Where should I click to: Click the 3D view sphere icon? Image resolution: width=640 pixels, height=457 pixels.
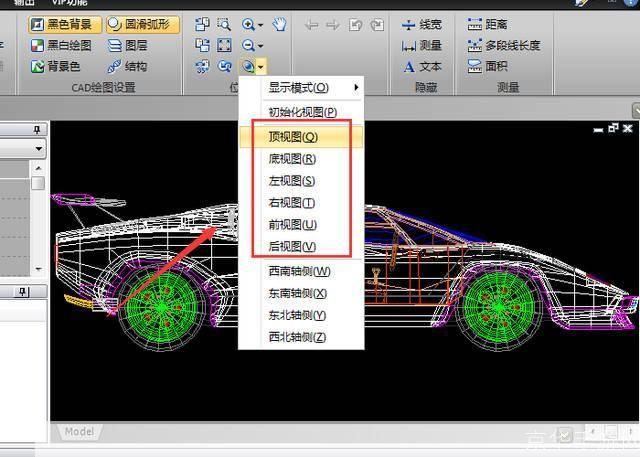pos(248,66)
